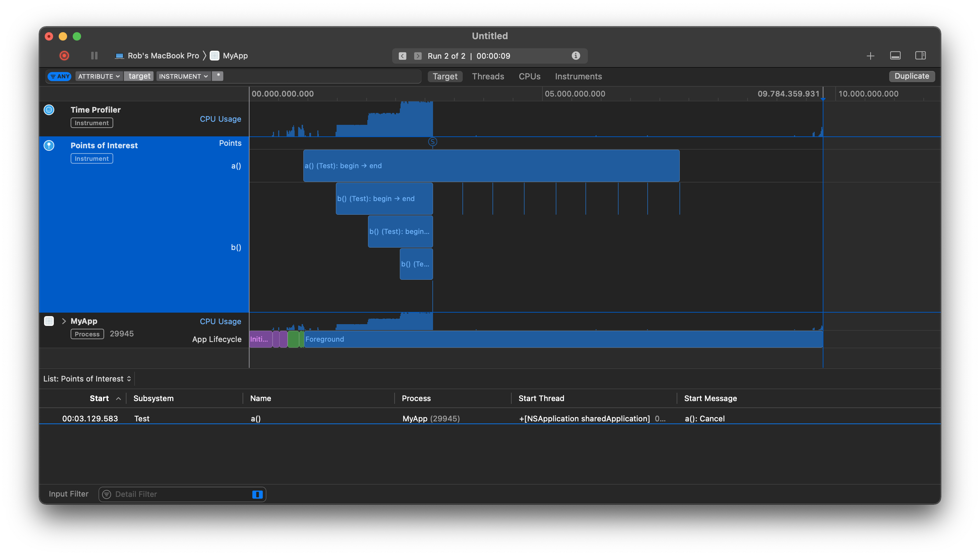Open run info circle icon
The height and width of the screenshot is (556, 980).
point(576,56)
